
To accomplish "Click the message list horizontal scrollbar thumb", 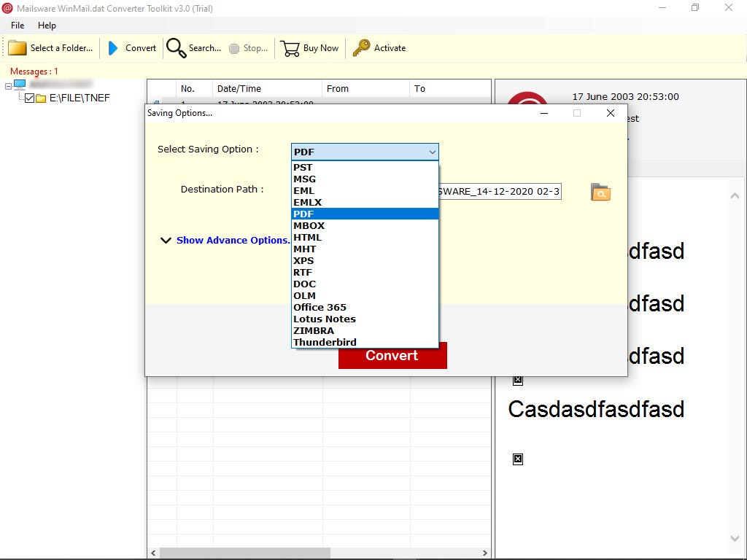I will point(245,553).
